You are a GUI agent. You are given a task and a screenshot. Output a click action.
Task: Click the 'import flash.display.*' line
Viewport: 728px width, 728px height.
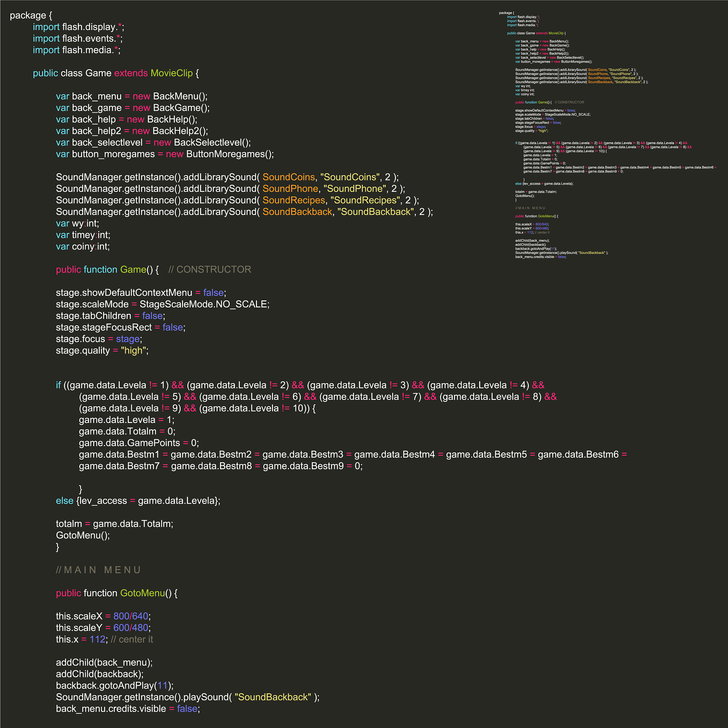click(x=78, y=27)
